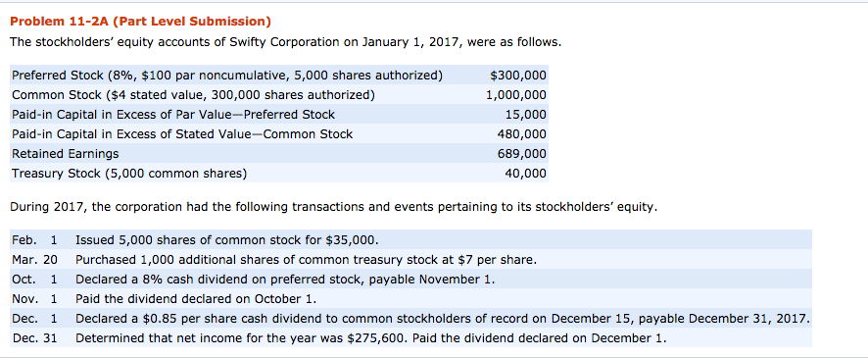Click the 15,000 amount cell

point(525,115)
